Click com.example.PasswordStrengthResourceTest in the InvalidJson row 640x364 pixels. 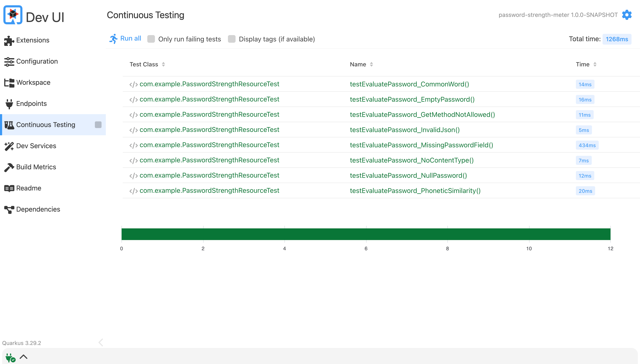tap(209, 130)
